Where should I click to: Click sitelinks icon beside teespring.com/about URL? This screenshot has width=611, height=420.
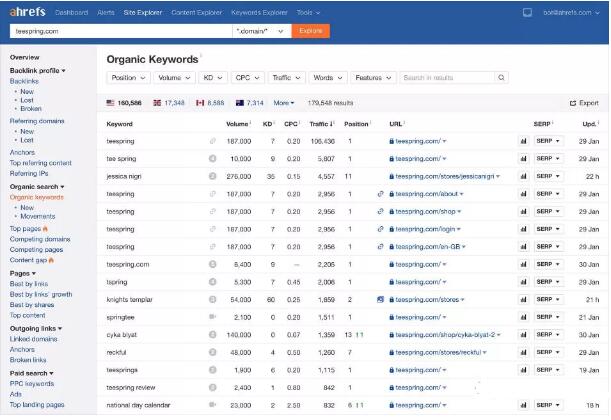380,194
